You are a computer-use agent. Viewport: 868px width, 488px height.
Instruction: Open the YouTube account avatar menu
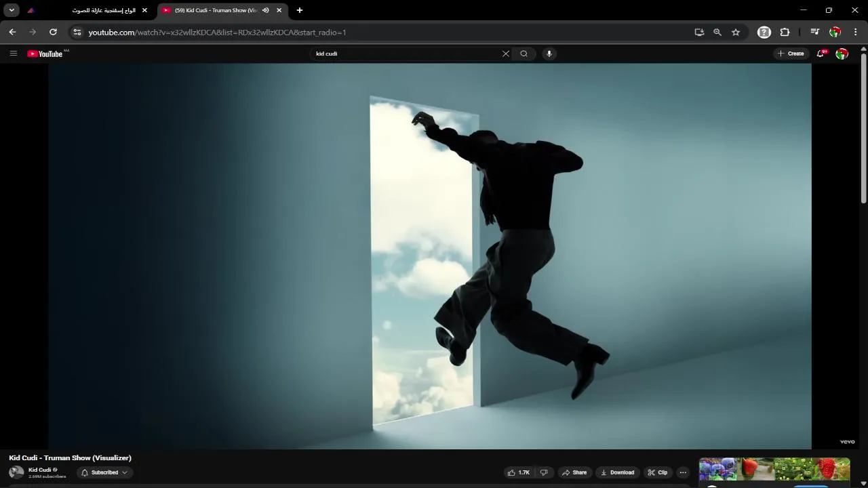[x=842, y=54]
